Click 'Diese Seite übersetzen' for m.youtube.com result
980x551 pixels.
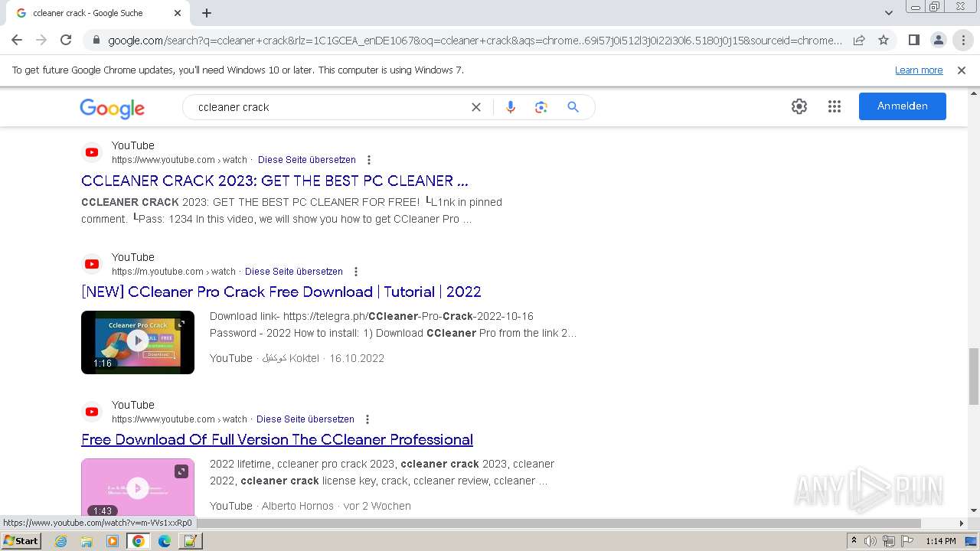tap(294, 272)
